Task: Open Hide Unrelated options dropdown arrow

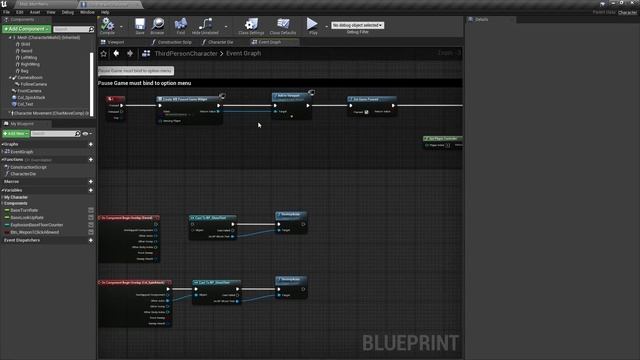Action: 226,26
